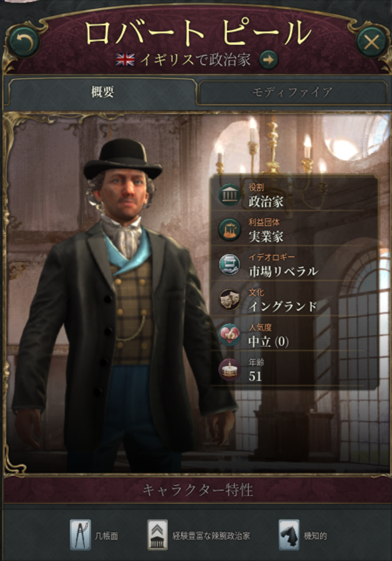Click the back arrow button
This screenshot has height=561, width=392.
coord(24,42)
